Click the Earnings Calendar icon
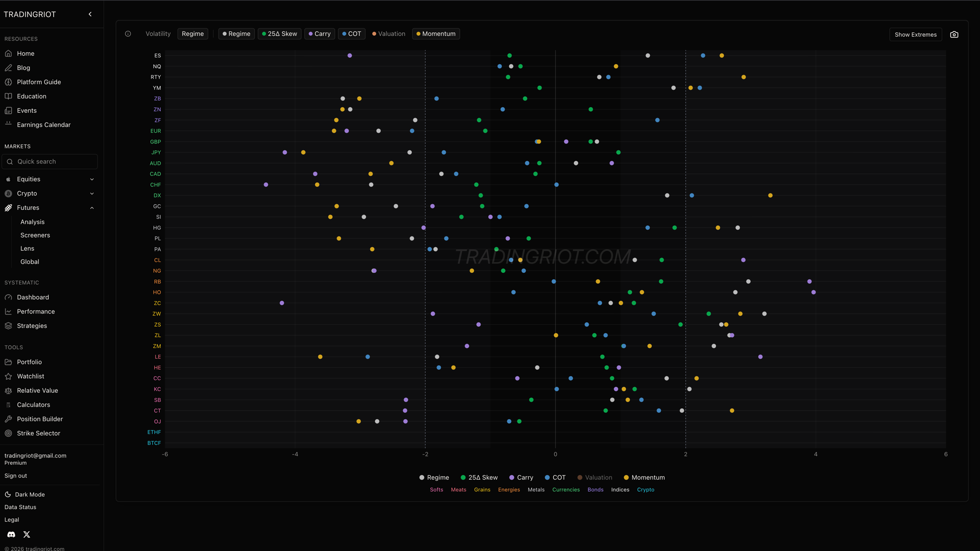This screenshot has height=551, width=980. tap(8, 124)
